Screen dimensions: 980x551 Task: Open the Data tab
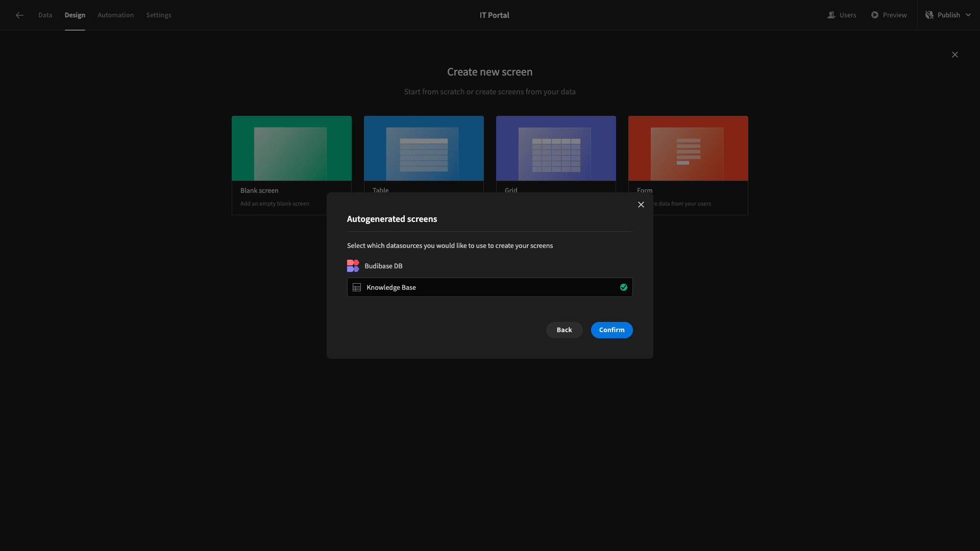[45, 15]
